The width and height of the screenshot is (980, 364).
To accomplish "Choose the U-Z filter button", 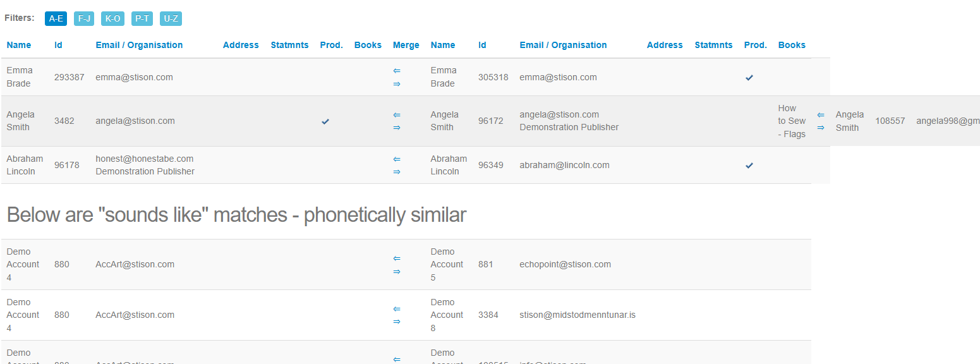I will (x=171, y=18).
